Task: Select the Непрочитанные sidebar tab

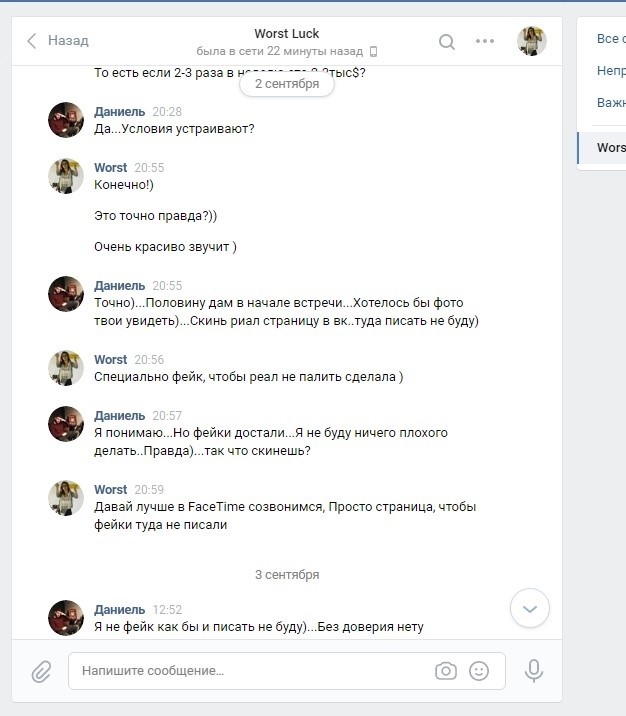Action: [611, 71]
